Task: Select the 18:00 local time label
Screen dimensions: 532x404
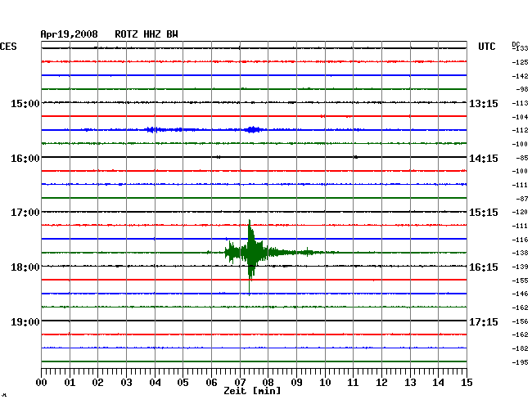Action: click(25, 267)
